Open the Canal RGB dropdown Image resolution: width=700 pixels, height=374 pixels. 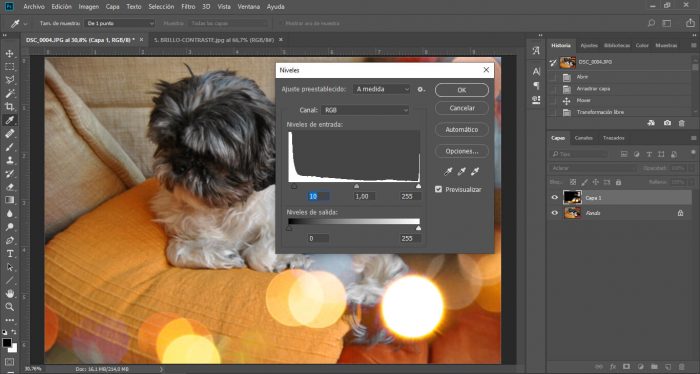pyautogui.click(x=365, y=110)
